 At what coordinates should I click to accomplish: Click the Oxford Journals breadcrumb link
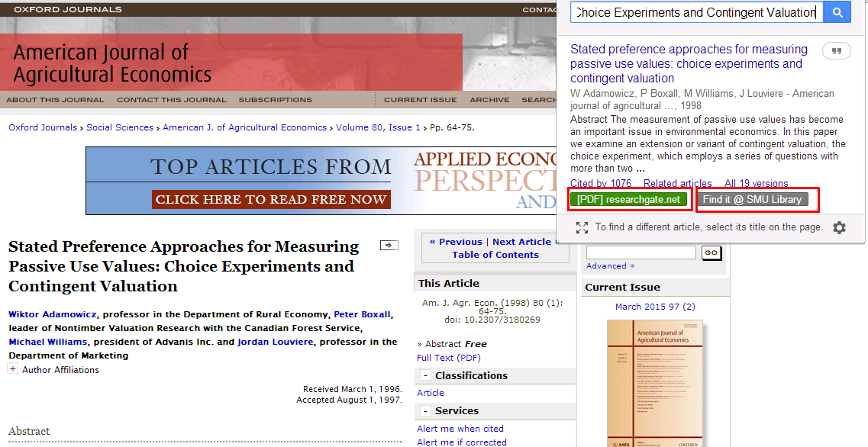pos(43,127)
